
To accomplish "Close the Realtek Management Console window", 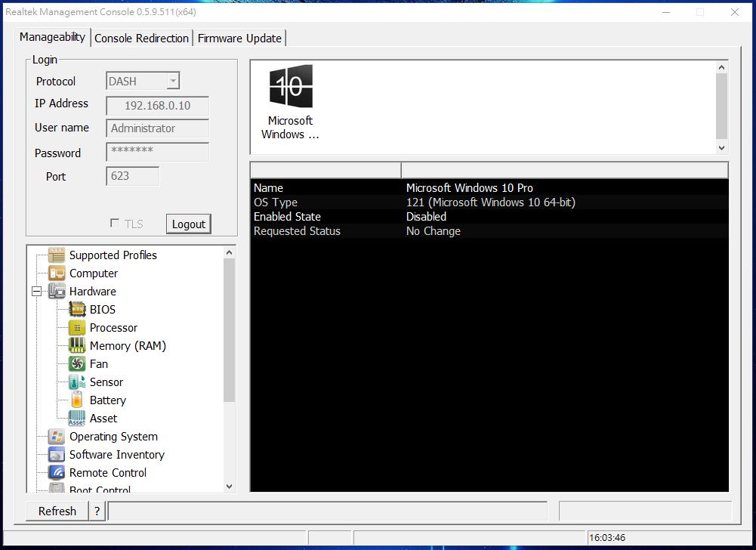I will pos(735,12).
